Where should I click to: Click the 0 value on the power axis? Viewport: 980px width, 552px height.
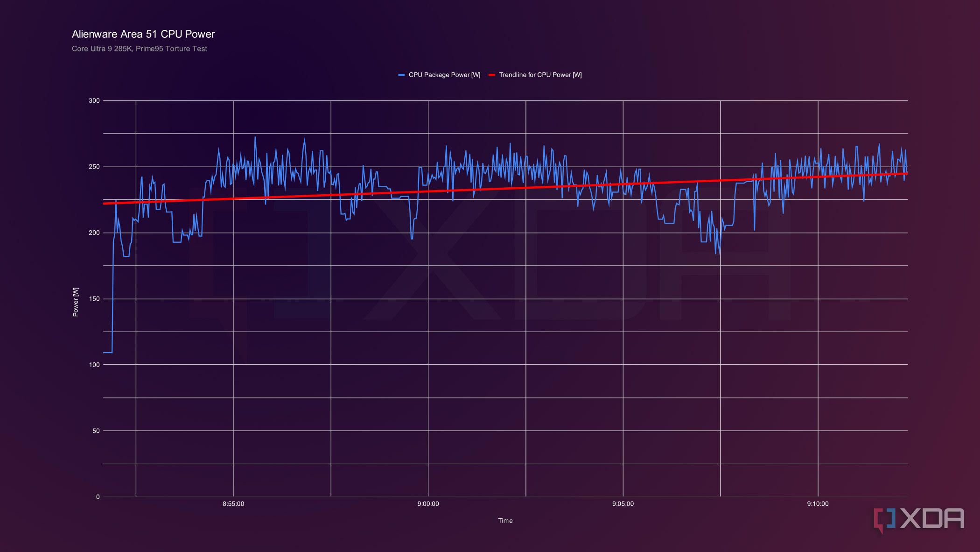click(x=98, y=497)
